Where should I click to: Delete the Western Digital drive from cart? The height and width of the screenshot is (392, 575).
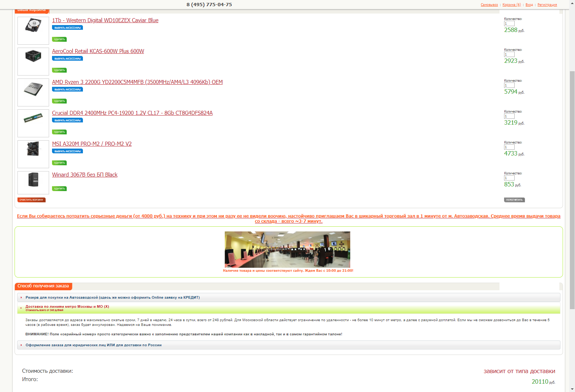pyautogui.click(x=59, y=39)
